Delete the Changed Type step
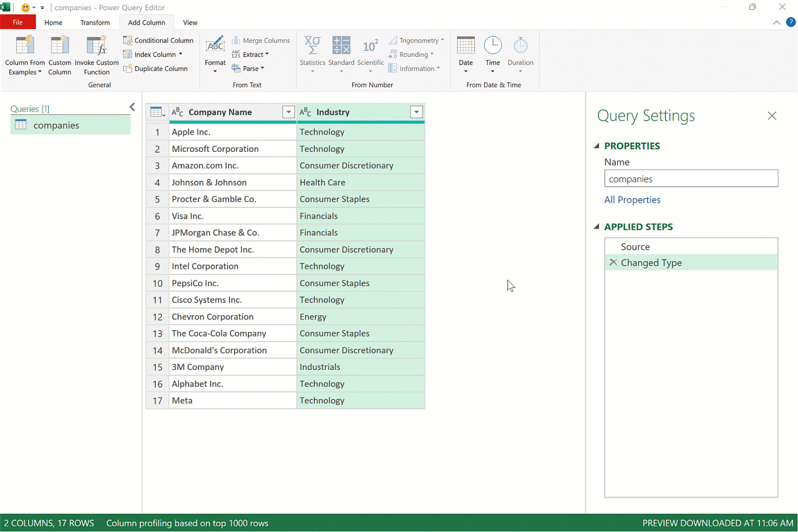Screen dimensions: 798x532 coord(613,263)
